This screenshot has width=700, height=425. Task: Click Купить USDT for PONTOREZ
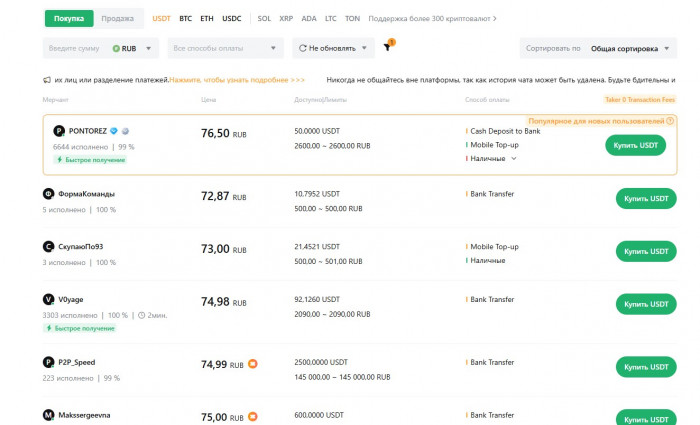tap(635, 146)
